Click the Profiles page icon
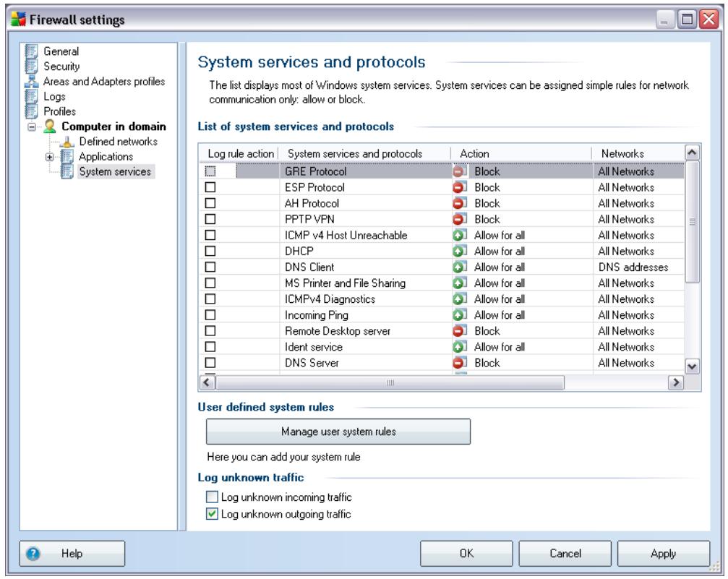 point(32,111)
